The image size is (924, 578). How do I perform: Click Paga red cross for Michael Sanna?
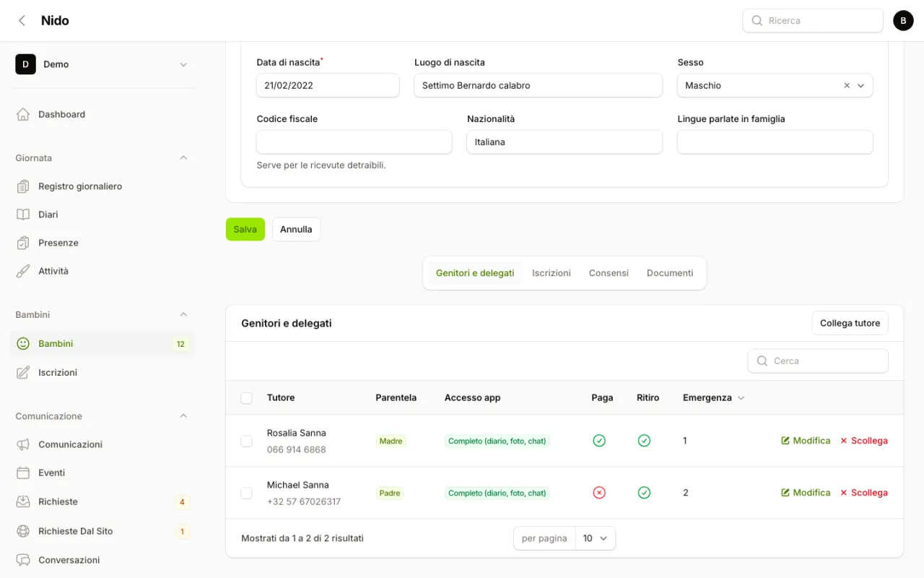(599, 493)
